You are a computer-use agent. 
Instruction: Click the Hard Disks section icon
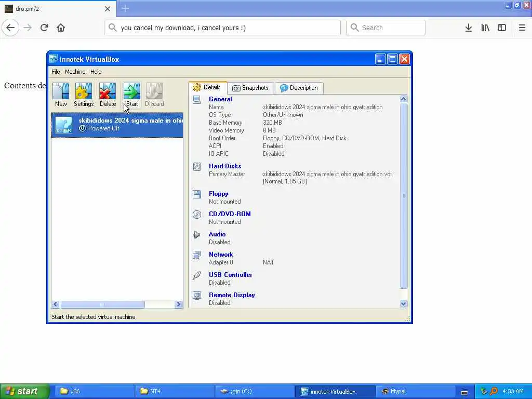pos(197,167)
